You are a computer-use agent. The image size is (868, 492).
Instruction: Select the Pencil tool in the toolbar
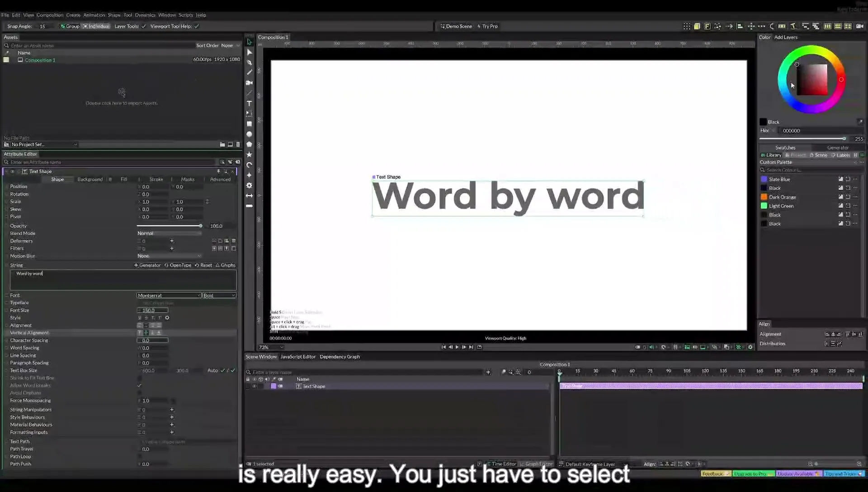(249, 72)
